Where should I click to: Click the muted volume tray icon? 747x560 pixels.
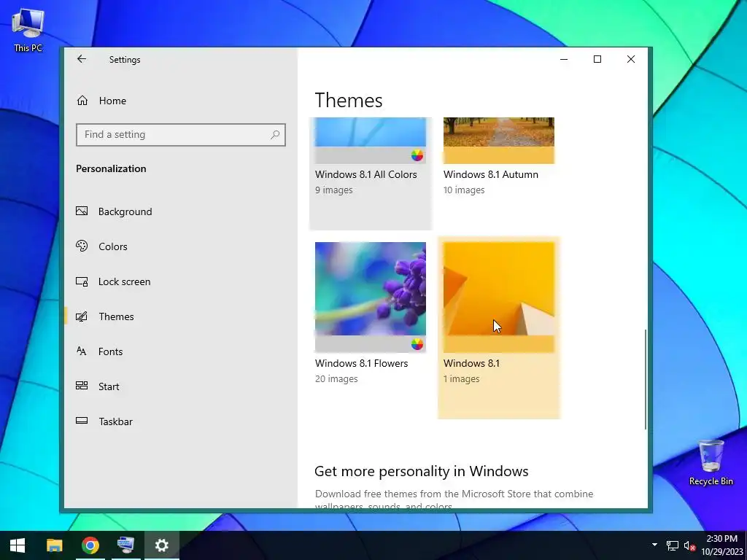pos(689,545)
